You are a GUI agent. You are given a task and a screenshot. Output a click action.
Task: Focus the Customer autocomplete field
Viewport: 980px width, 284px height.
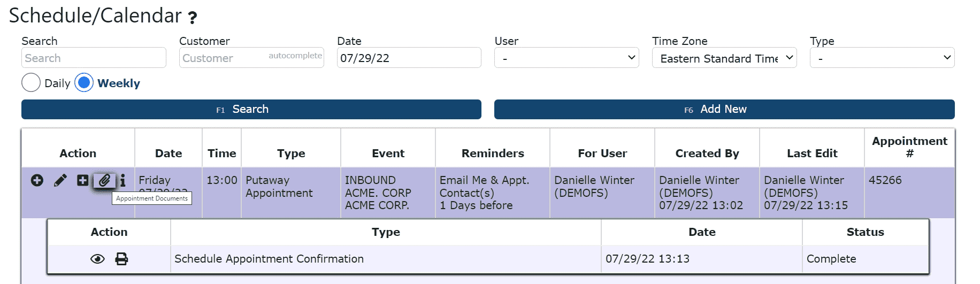point(251,58)
